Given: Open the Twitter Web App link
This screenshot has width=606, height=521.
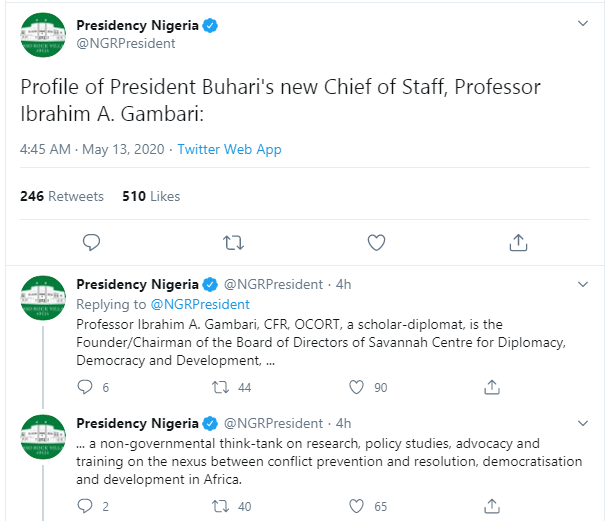Looking at the screenshot, I should click(229, 149).
